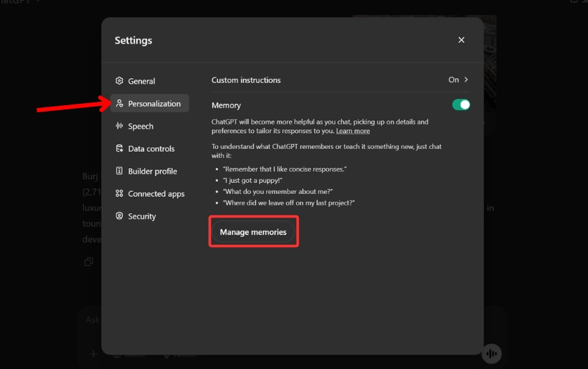This screenshot has height=369, width=588.
Task: Turn off the Memory toggle
Action: pyautogui.click(x=461, y=105)
